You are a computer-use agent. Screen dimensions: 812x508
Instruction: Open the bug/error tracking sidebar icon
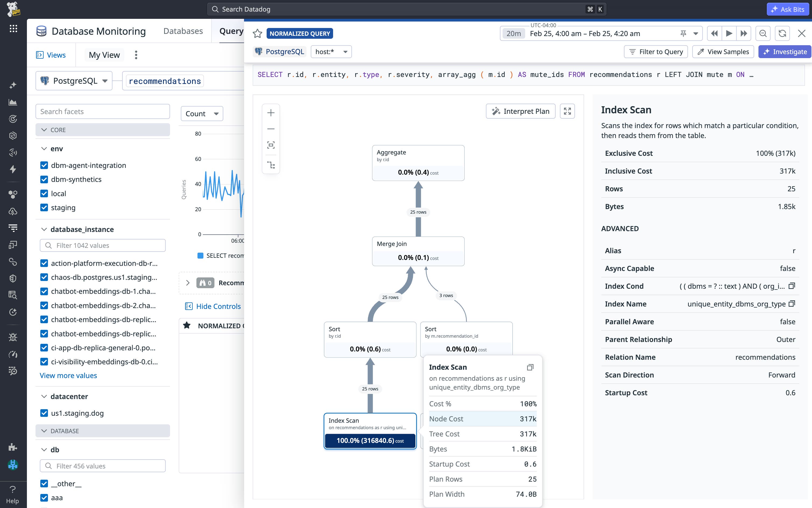(x=13, y=337)
